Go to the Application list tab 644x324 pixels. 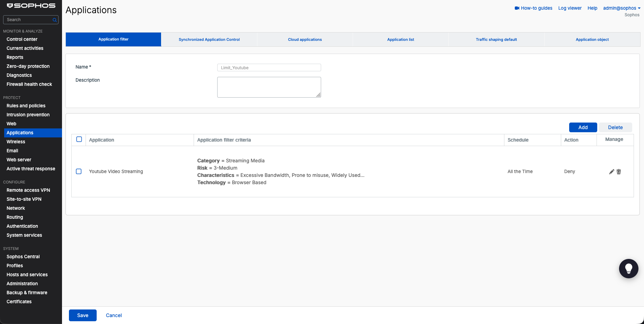[400, 39]
